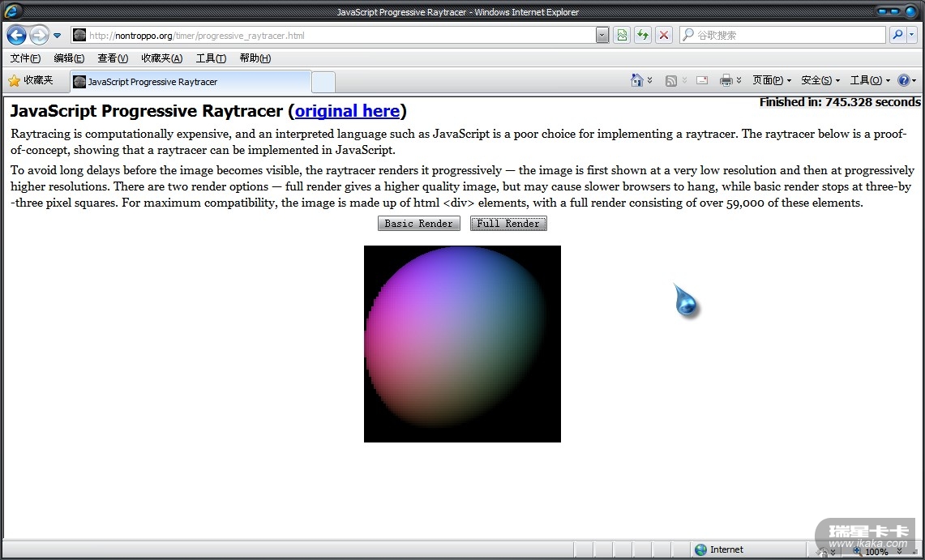Select the JavaScript Progressive Raytracer tab
The height and width of the screenshot is (560, 925).
(x=190, y=82)
